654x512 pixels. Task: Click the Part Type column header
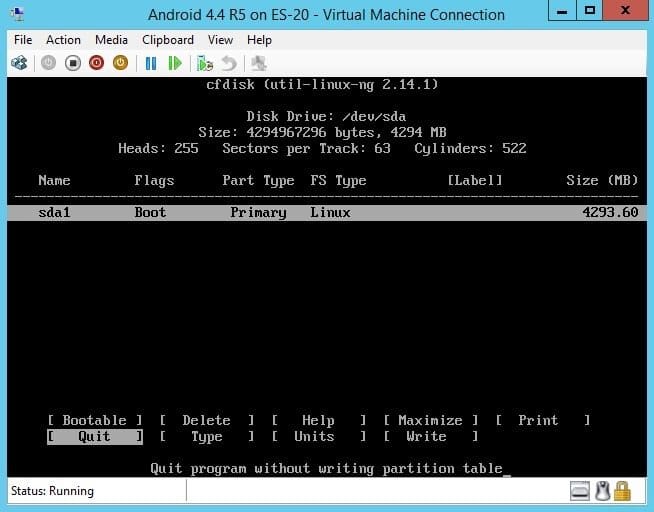[258, 181]
